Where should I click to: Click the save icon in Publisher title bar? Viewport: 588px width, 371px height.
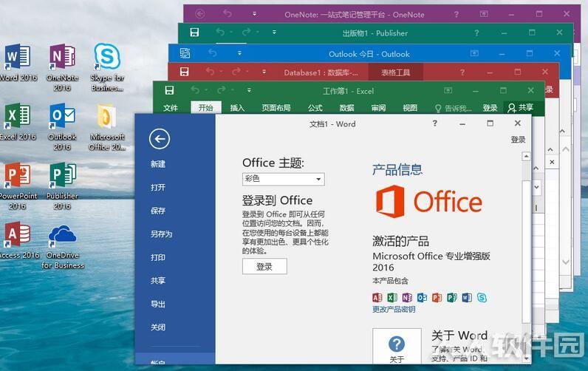point(194,33)
